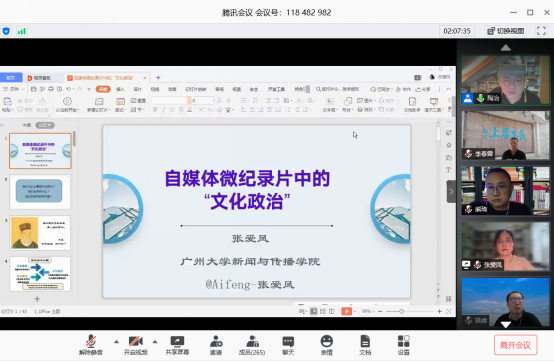The image size is (554, 362).
Task: Select the 张爱凤 participant video thumbnail
Action: click(506, 246)
